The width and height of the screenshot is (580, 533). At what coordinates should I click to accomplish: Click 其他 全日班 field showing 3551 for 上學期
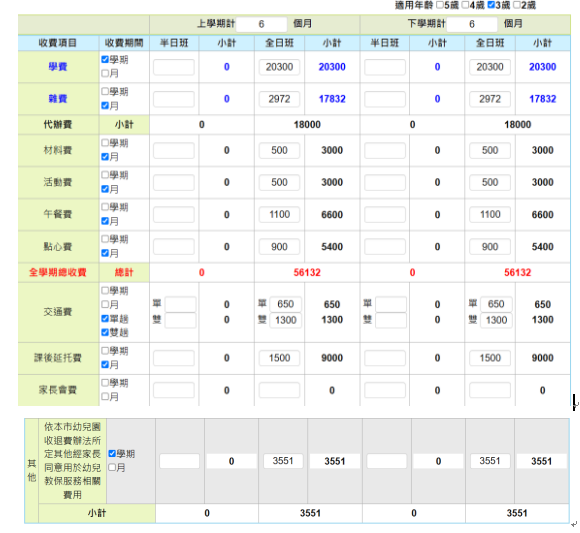click(283, 461)
